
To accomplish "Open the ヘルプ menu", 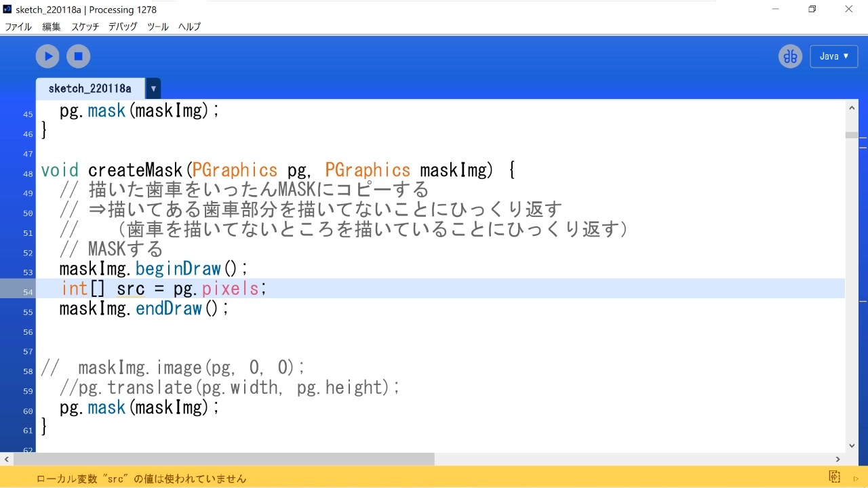I will click(x=189, y=26).
